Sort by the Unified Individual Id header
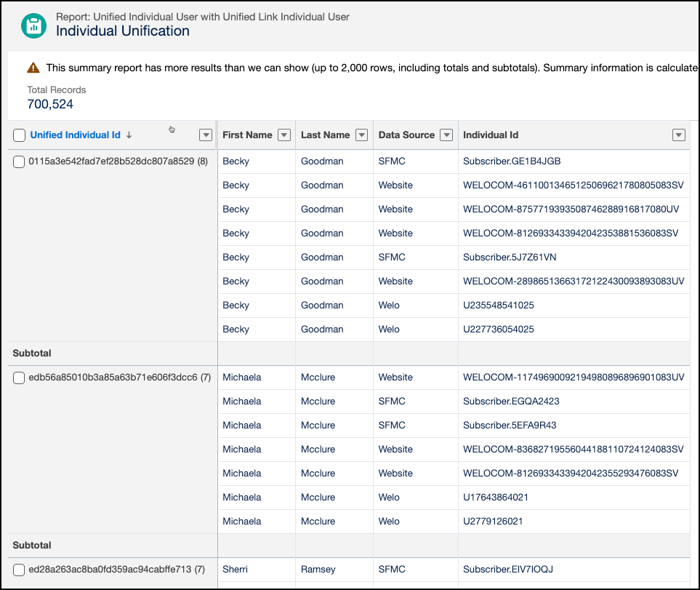This screenshot has width=700, height=590. click(75, 135)
